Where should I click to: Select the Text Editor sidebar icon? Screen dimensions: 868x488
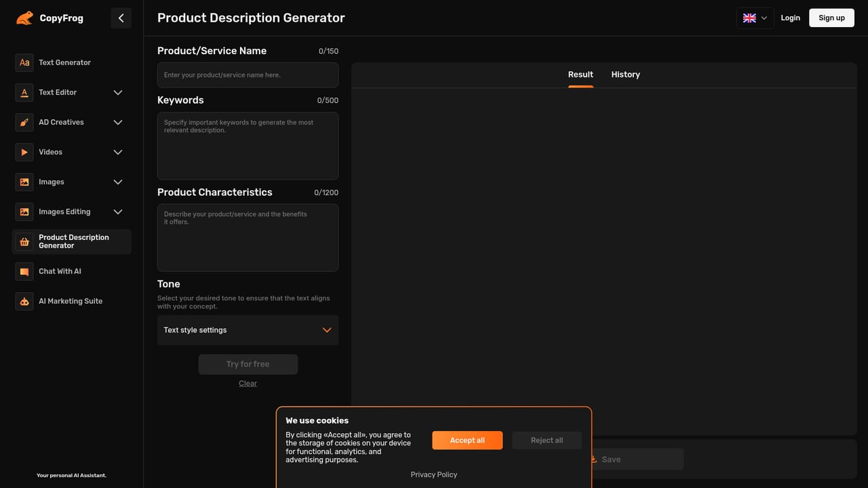pos(24,92)
